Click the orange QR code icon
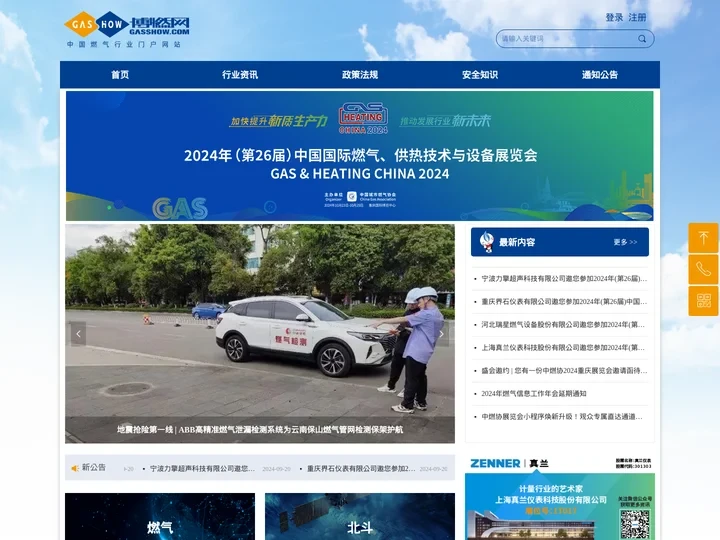720x540 pixels. tap(703, 301)
